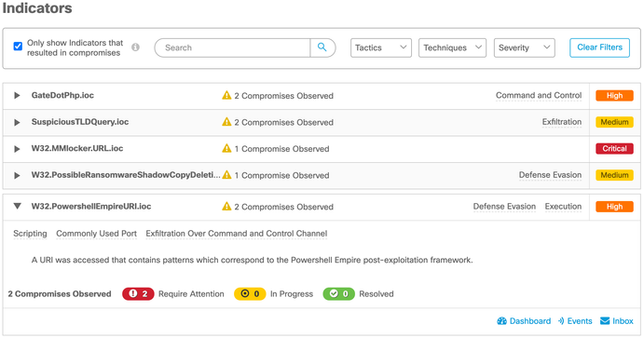Expand the W32.MMlocker.URL.ioc indicator
Screen dimensions: 644x338
click(17, 149)
